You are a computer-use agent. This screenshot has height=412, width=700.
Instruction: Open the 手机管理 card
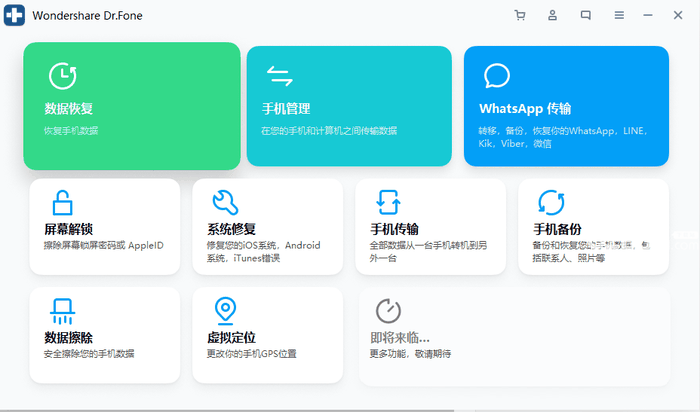[x=350, y=106]
